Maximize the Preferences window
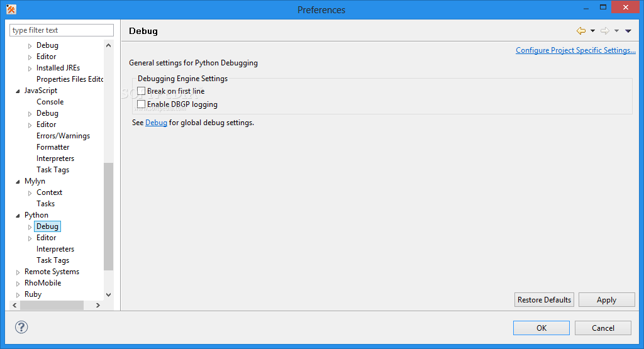The height and width of the screenshot is (349, 644). pos(603,8)
